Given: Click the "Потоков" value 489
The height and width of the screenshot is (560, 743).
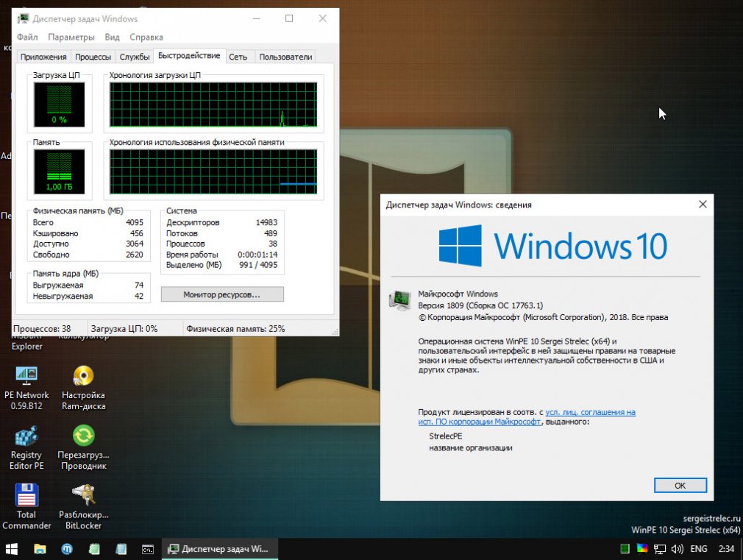Looking at the screenshot, I should tap(271, 233).
